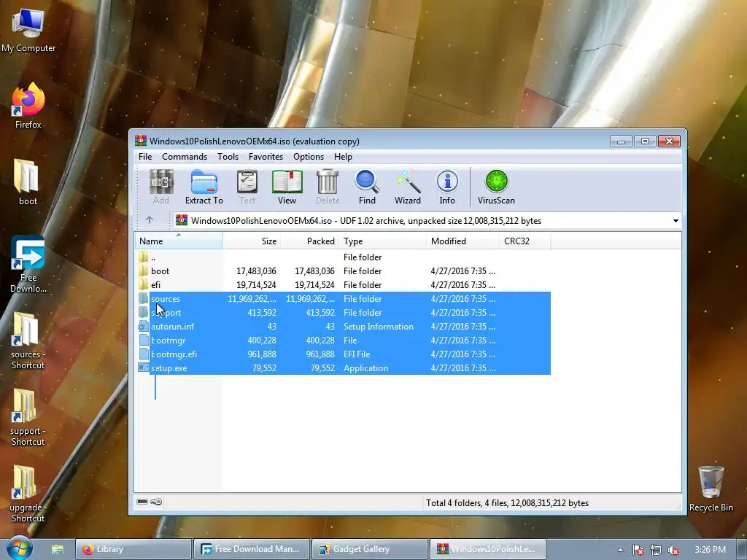Go up one folder level arrow

click(x=150, y=220)
